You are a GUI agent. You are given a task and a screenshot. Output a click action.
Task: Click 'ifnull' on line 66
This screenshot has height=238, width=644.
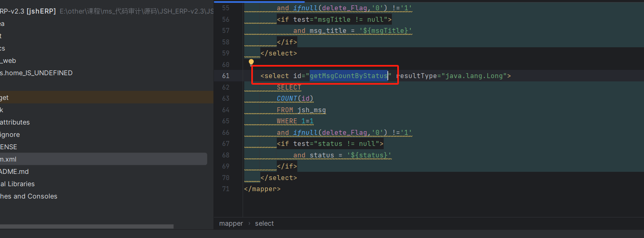pyautogui.click(x=306, y=132)
